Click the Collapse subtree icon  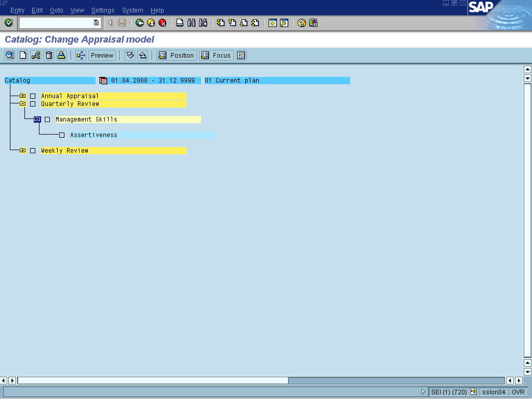click(143, 55)
